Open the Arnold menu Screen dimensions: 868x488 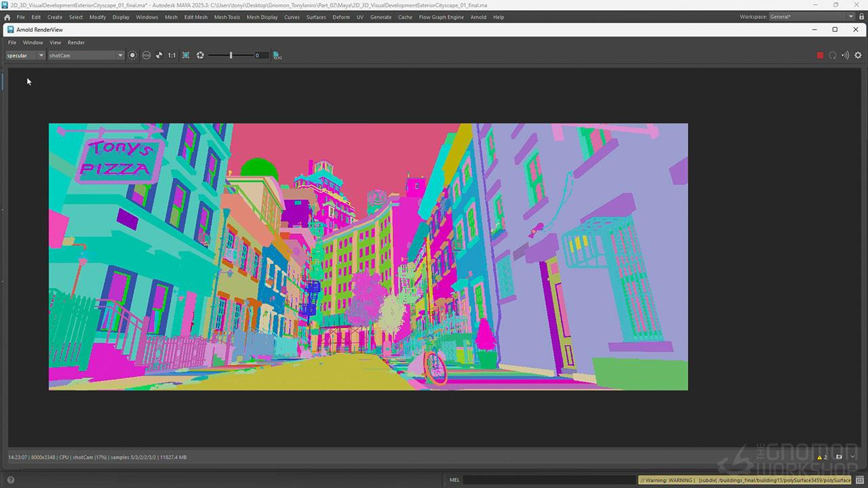478,17
